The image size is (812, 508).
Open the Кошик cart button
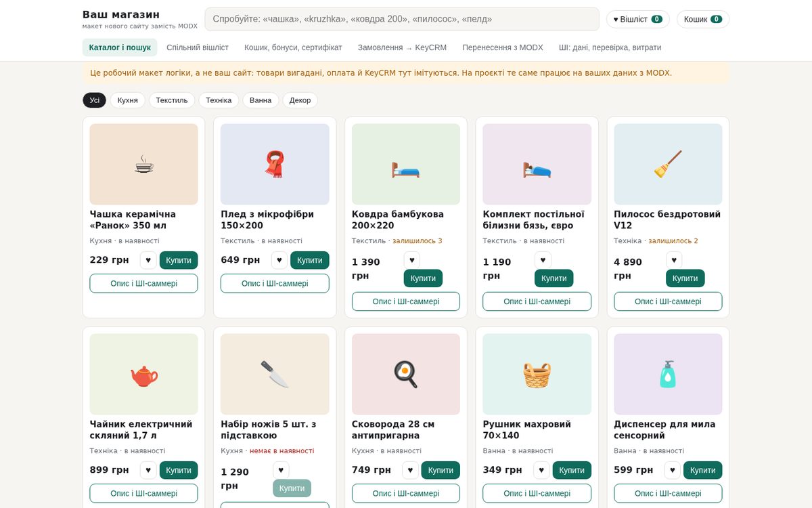703,19
